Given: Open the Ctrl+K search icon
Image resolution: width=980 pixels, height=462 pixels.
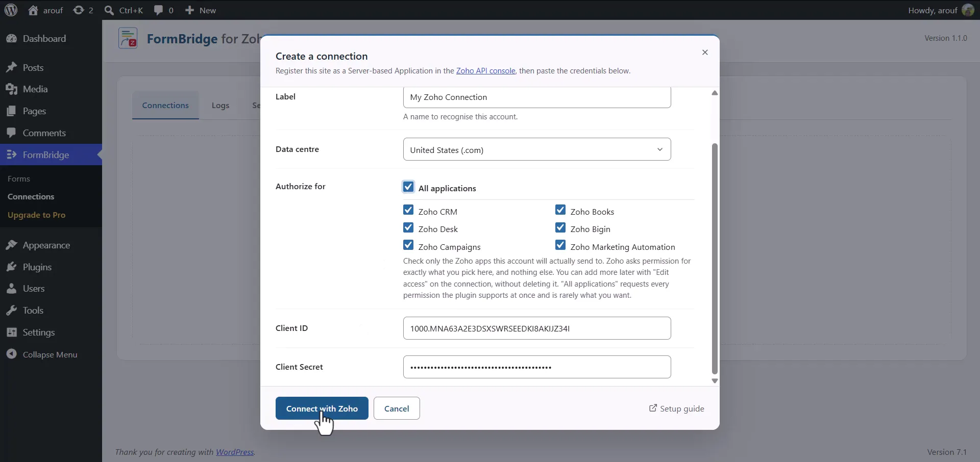Looking at the screenshot, I should (109, 10).
